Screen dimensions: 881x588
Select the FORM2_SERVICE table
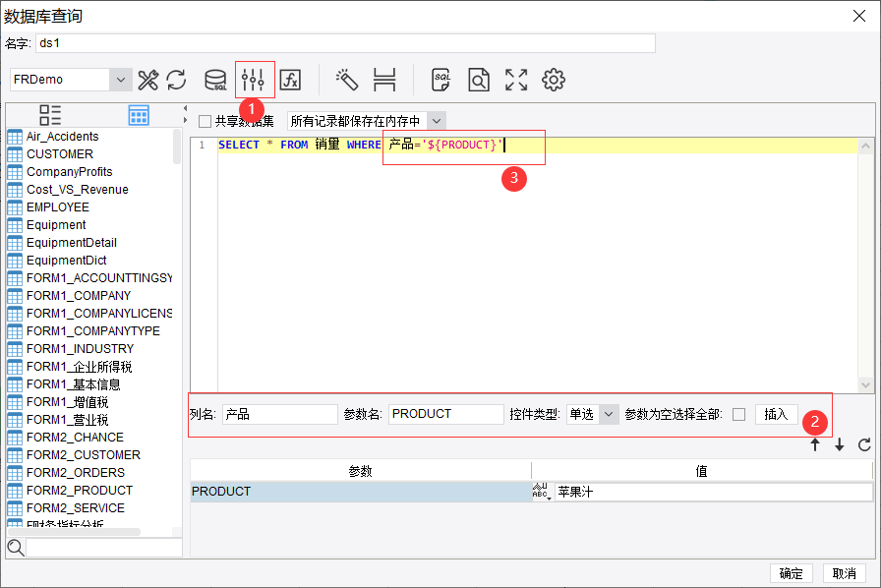(76, 508)
